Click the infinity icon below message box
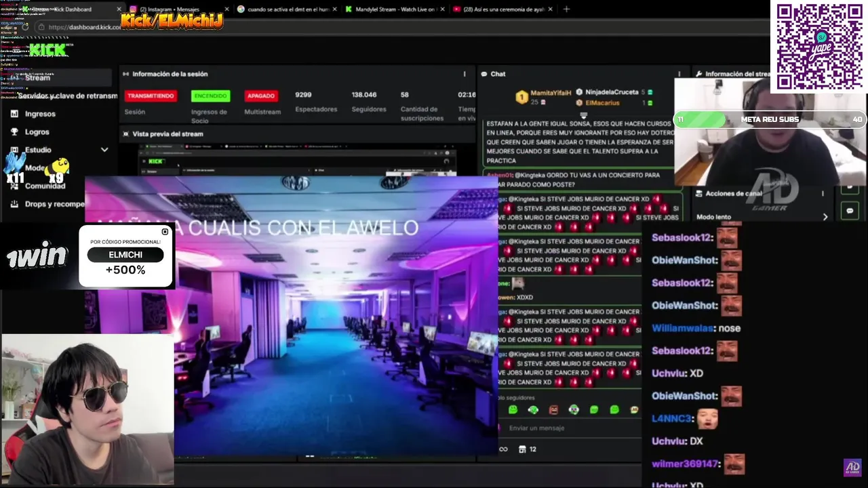The height and width of the screenshot is (488, 868). click(x=503, y=449)
